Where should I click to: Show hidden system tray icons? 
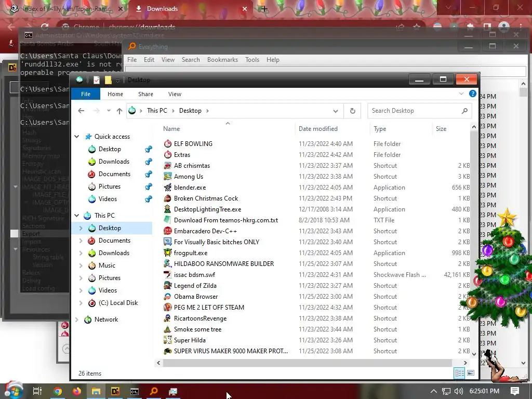(433, 391)
